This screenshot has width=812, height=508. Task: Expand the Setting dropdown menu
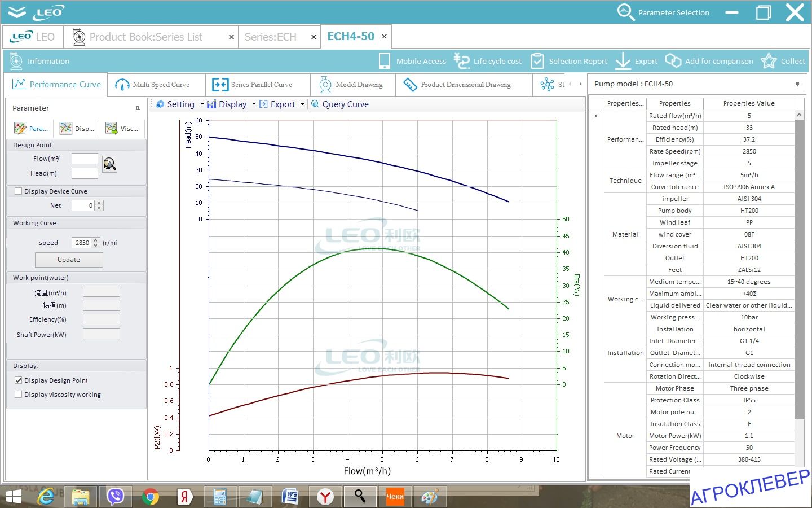pos(202,104)
